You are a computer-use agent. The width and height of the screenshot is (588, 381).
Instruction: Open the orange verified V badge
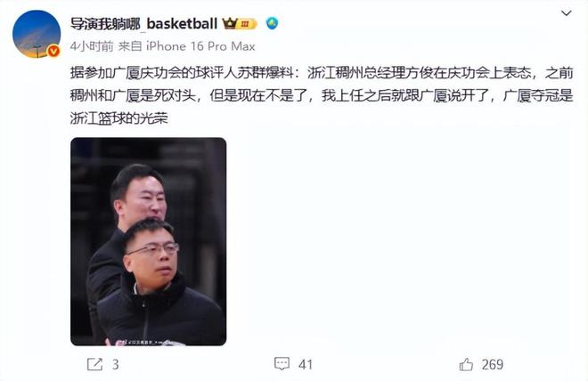click(x=53, y=51)
